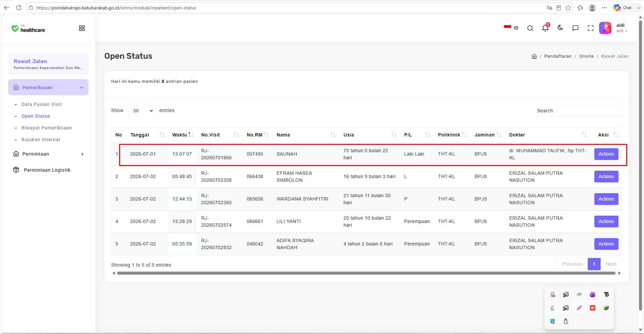Expand the Permintaan sidebar menu
The width and height of the screenshot is (644, 334).
point(48,154)
